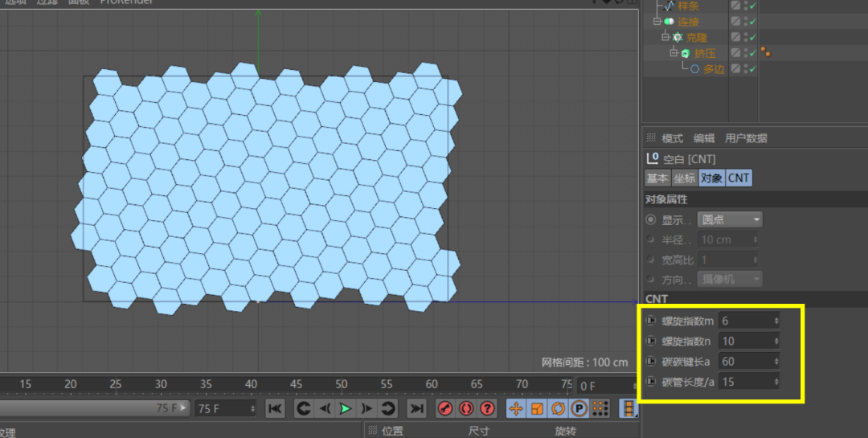Collapse the 挤压 tree node

tap(674, 53)
